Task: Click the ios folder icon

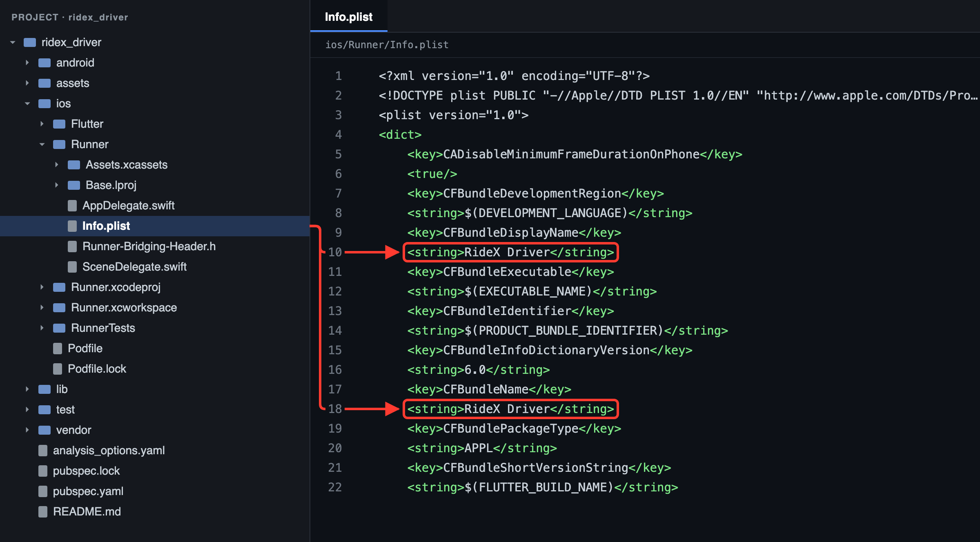Action: 45,104
